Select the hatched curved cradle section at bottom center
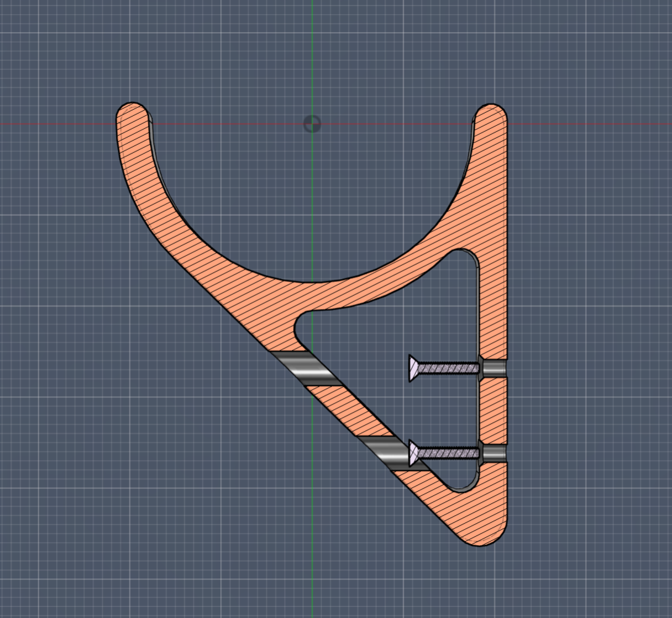 (x=312, y=295)
